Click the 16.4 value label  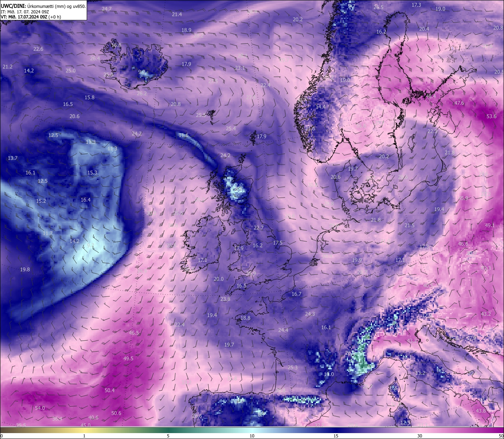click(x=85, y=200)
